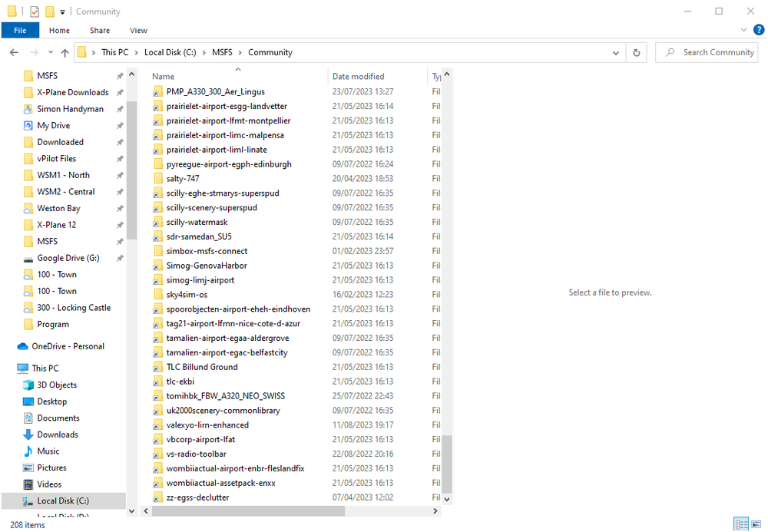This screenshot has width=768, height=532.
Task: Open the Customize Quick Access Toolbar dropdown
Action: 62,11
